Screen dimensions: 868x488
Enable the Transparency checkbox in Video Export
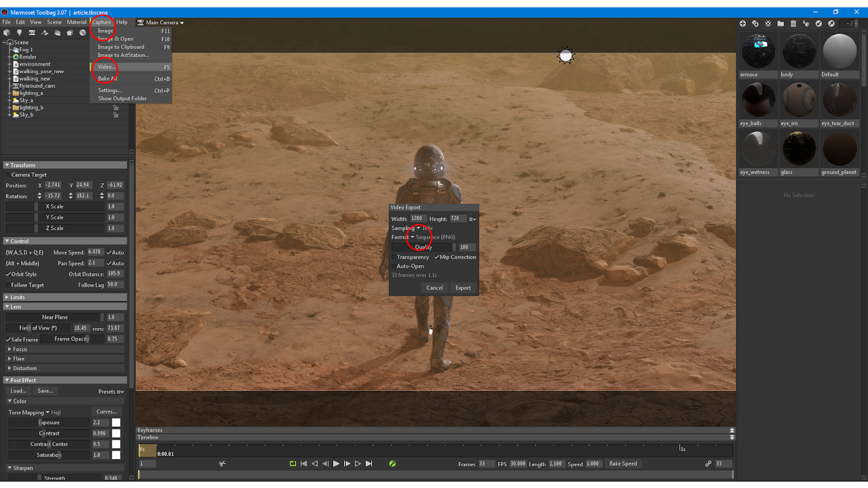click(x=394, y=258)
